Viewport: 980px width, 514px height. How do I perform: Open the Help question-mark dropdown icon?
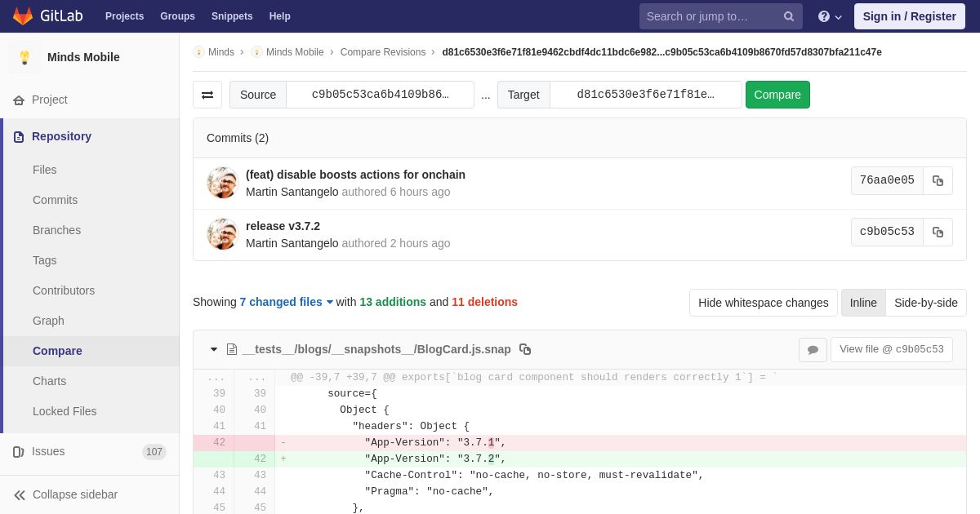830,16
